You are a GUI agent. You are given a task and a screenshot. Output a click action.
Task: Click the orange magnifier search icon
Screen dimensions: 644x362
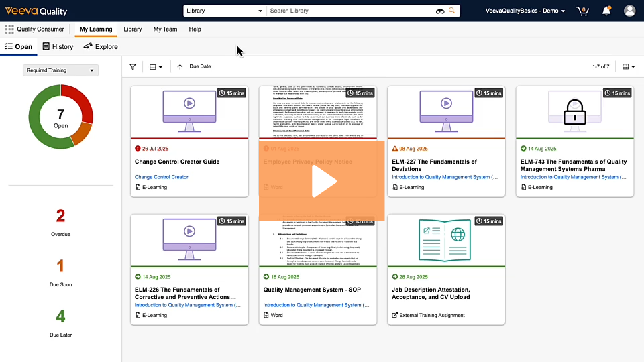pos(451,11)
